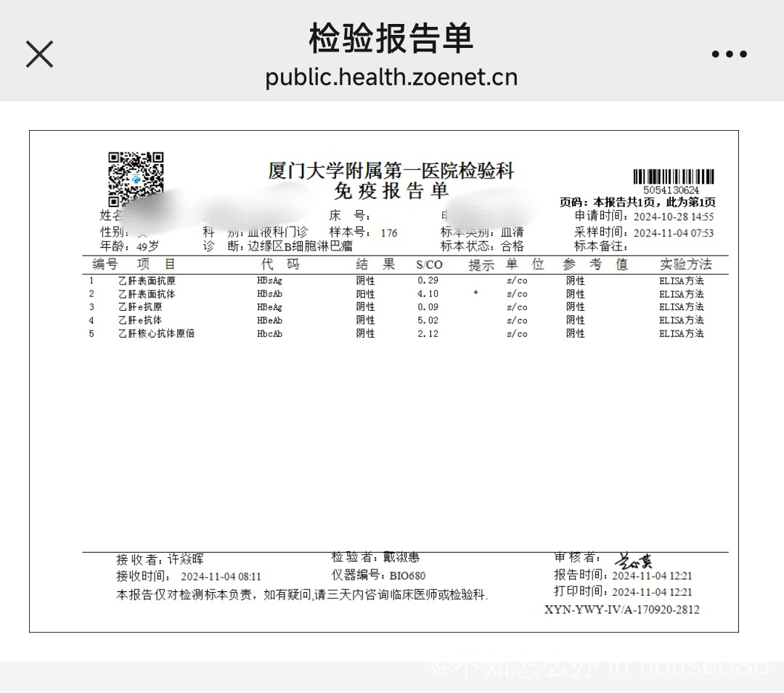Select the S/CO value 0.09
784x693 pixels.
coord(428,307)
